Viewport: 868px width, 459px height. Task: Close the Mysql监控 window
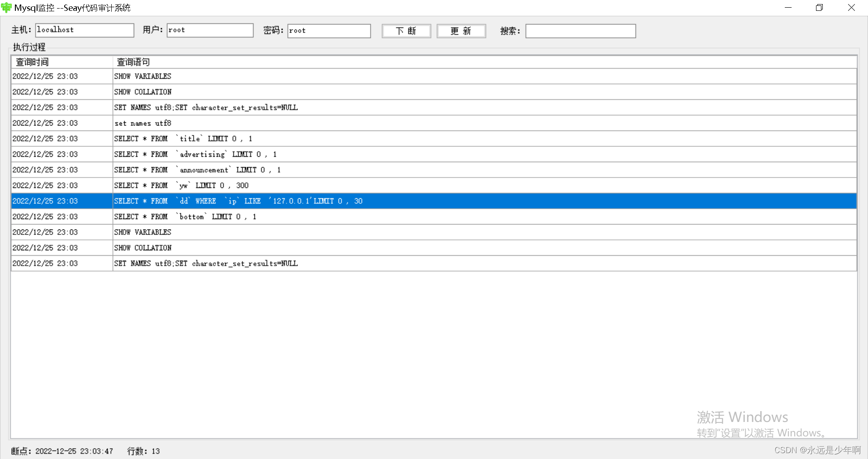851,8
